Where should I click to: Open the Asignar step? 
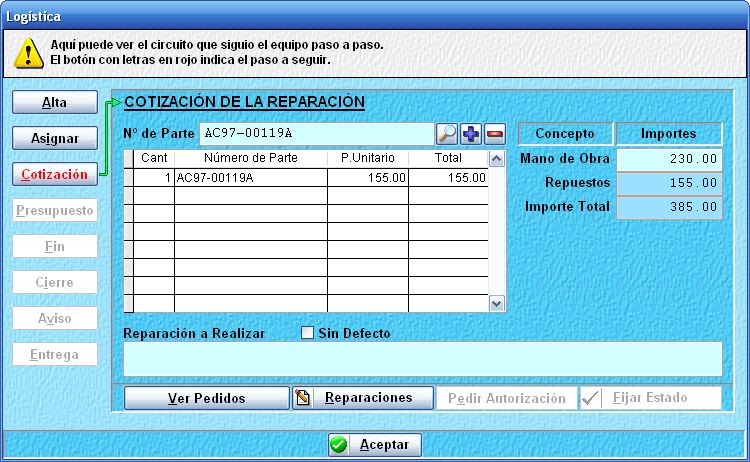[x=55, y=138]
